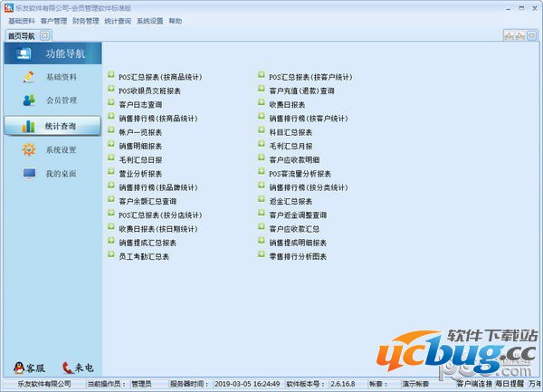Open 零售排行分析图表 link
Image resolution: width=543 pixels, height=392 pixels.
point(298,257)
